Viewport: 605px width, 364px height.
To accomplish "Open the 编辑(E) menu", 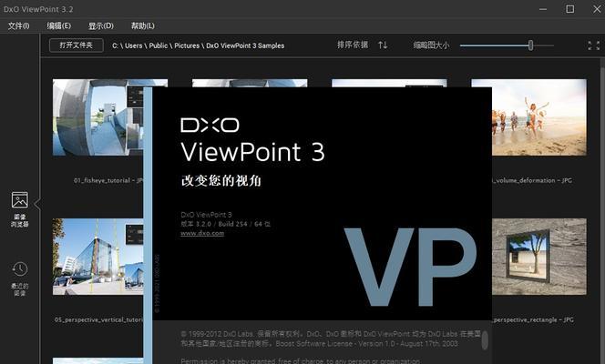I will (x=59, y=25).
